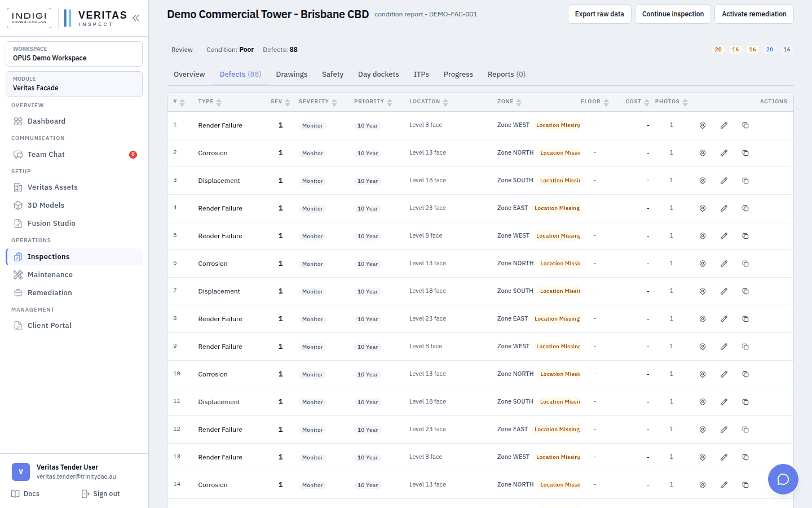Click Location Missing tag in row 1

click(x=558, y=125)
